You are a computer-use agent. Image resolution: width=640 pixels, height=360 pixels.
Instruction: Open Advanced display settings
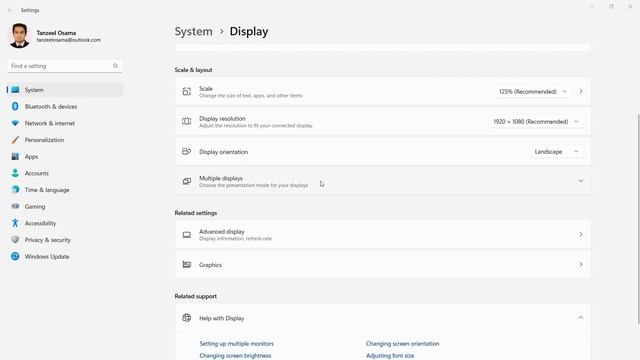(382, 235)
